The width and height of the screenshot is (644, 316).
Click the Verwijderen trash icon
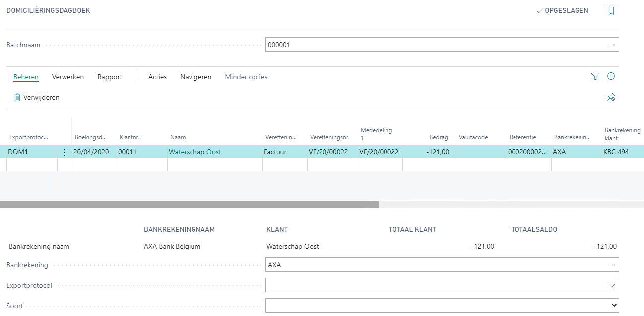point(17,98)
